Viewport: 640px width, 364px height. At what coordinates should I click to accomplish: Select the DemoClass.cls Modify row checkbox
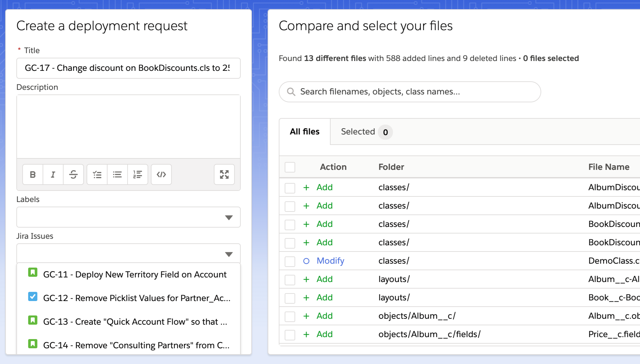tap(290, 261)
